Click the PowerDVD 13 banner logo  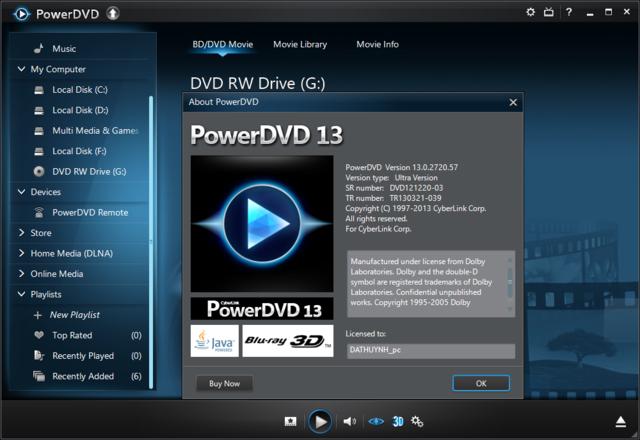click(262, 309)
